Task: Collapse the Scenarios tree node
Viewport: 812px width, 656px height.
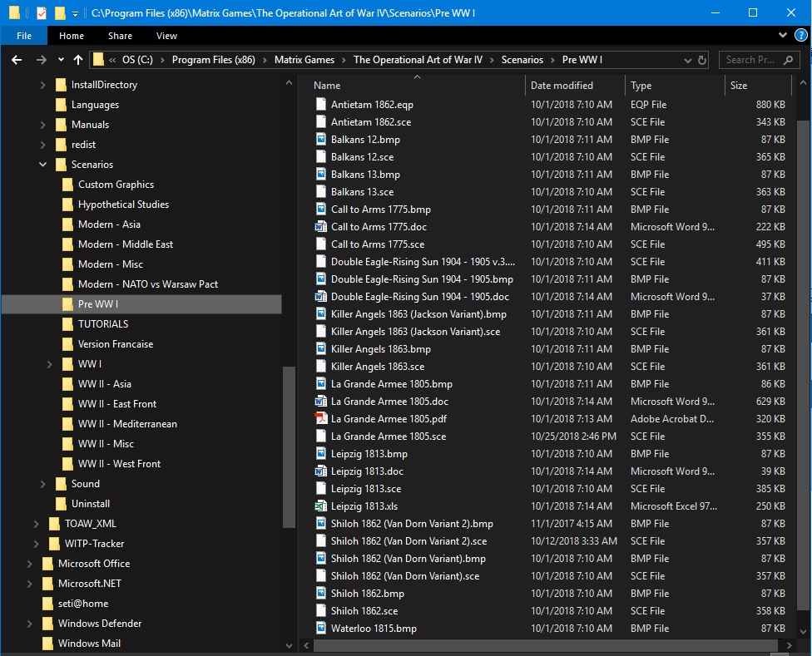Action: tap(43, 165)
